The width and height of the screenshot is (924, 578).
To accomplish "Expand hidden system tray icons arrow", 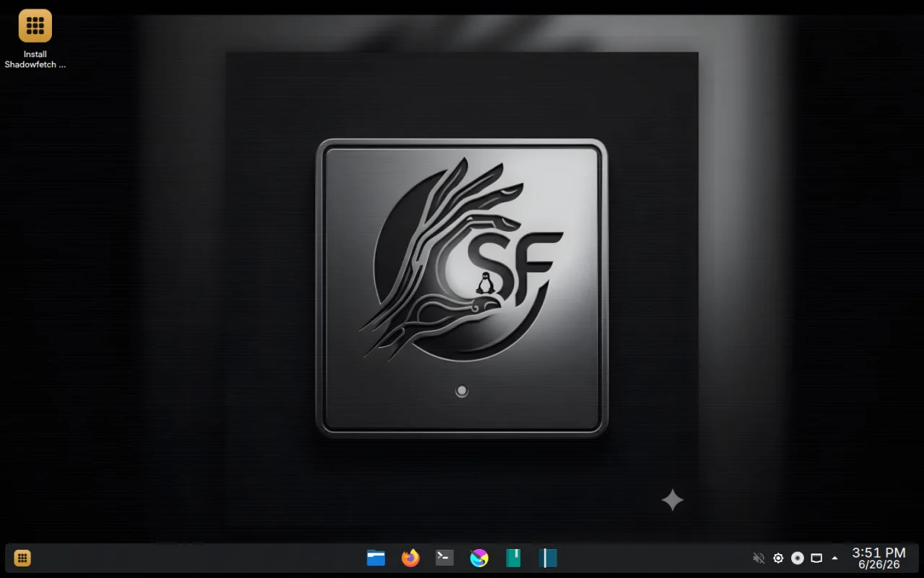I will 835,558.
